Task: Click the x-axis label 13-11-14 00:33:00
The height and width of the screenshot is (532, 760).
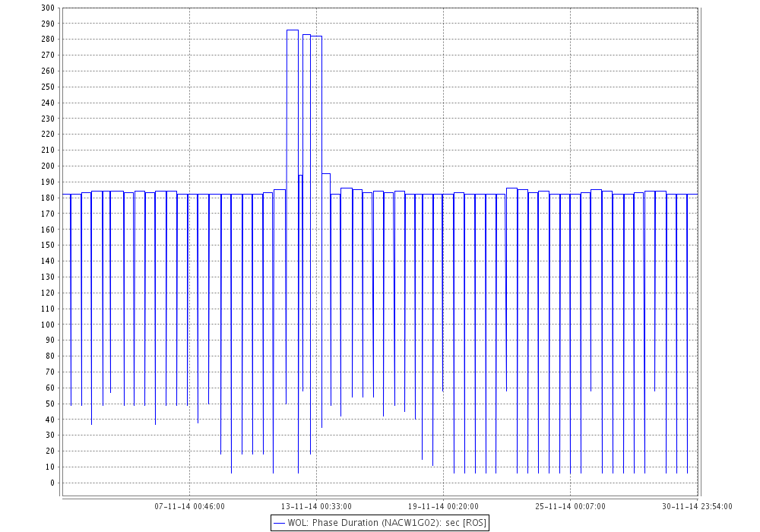Action: point(316,507)
